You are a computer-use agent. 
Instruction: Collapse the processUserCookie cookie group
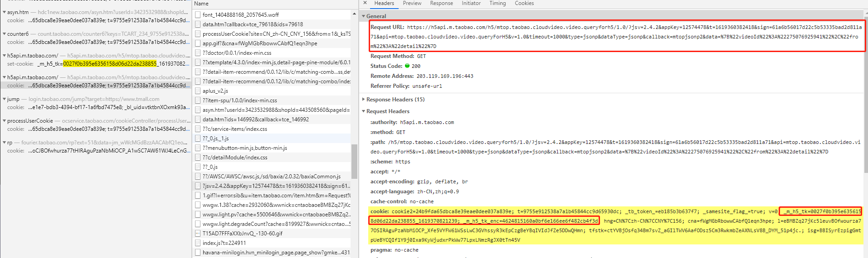4,121
